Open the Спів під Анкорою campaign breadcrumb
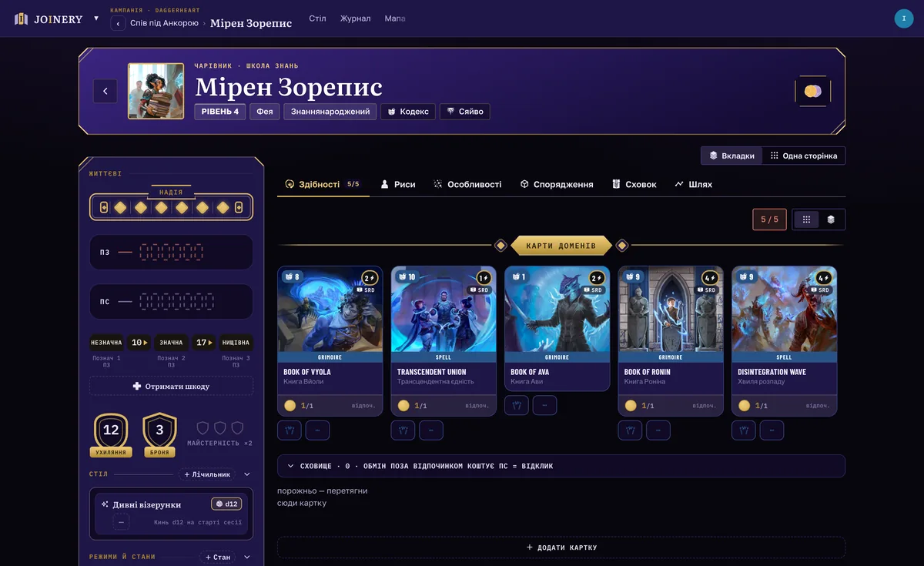The width and height of the screenshot is (924, 566). [164, 24]
